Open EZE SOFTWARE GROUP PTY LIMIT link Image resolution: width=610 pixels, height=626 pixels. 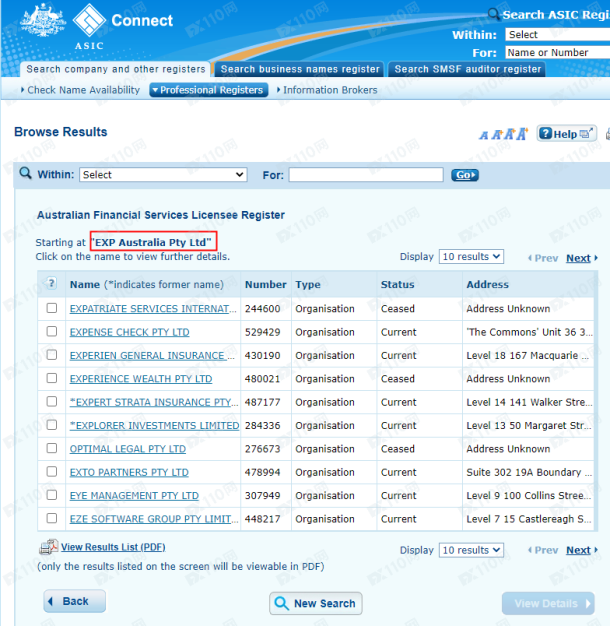click(x=154, y=519)
